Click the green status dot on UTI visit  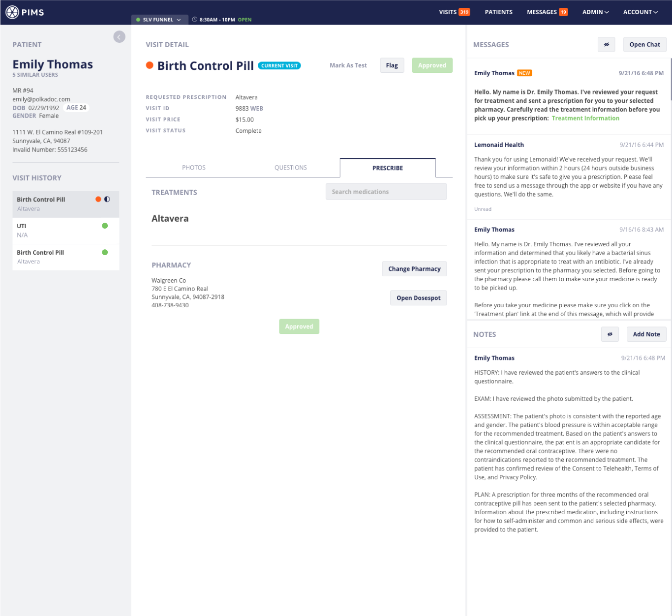point(105,226)
